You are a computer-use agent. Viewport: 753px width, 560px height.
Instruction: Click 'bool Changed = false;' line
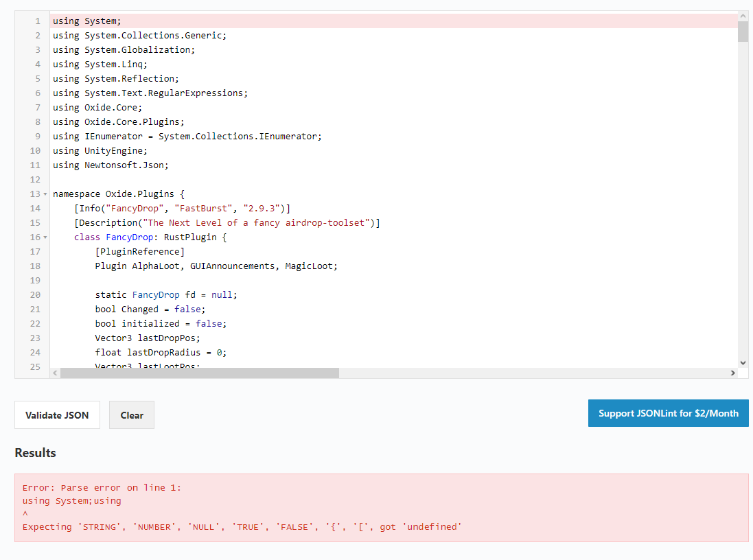point(150,310)
